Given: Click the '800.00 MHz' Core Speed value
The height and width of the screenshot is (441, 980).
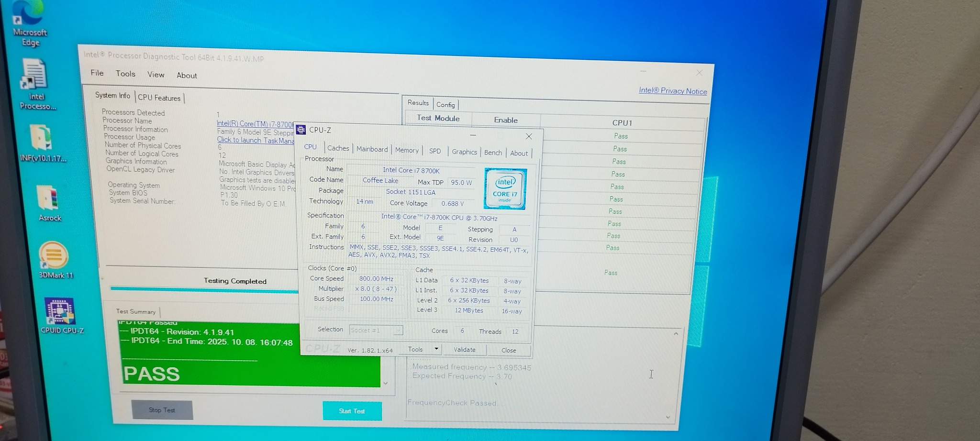Looking at the screenshot, I should pyautogui.click(x=376, y=279).
